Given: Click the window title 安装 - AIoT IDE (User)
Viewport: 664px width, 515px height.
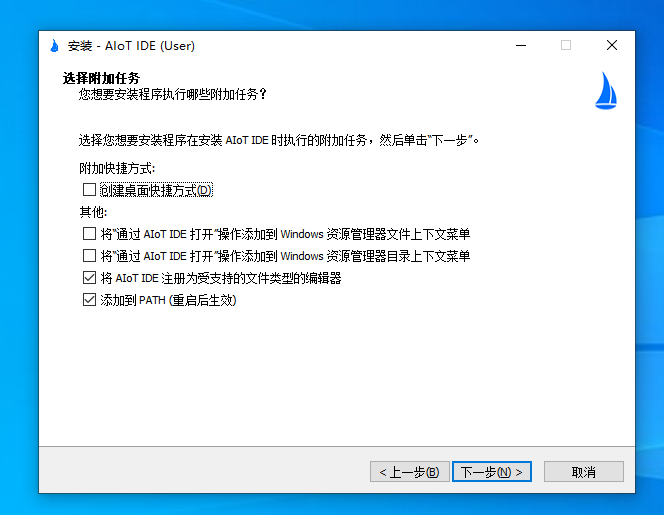Looking at the screenshot, I should [x=131, y=46].
